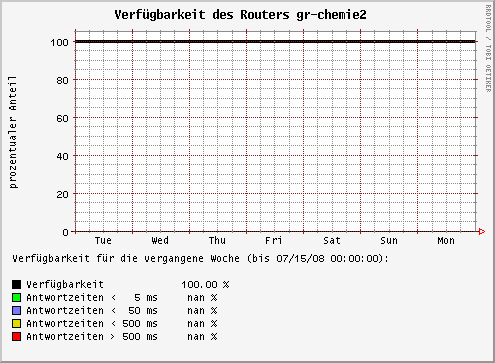This screenshot has width=495, height=363.
Task: Click the y-axis value 20
Action: pyautogui.click(x=62, y=194)
